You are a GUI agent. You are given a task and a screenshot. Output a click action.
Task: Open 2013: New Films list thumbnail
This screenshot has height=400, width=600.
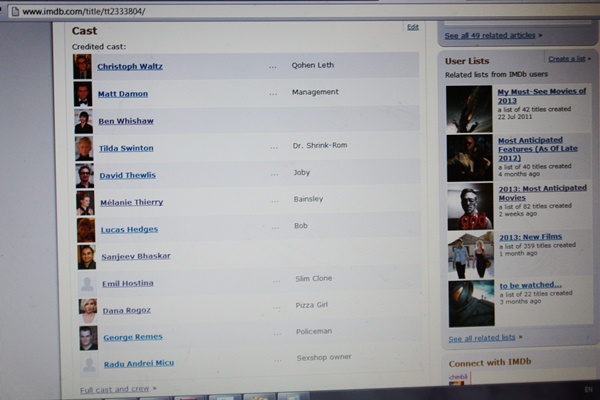470,255
